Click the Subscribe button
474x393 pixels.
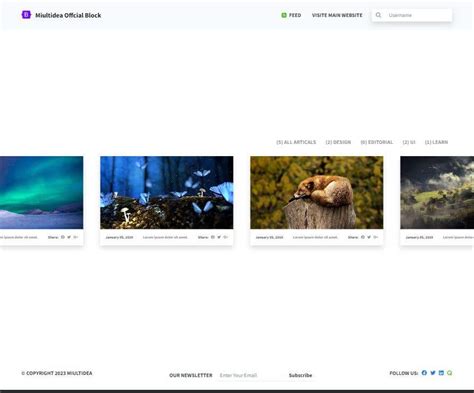[x=300, y=375]
